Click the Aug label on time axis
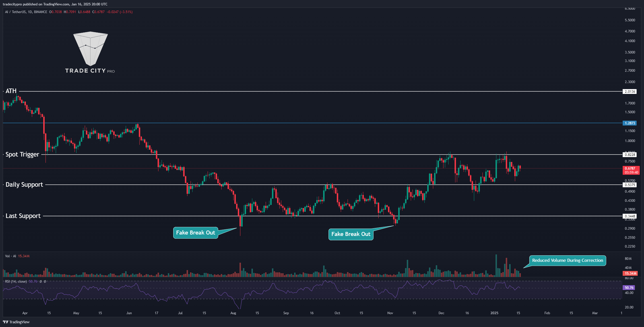Screen dimensions: 644x327 (x=233, y=313)
